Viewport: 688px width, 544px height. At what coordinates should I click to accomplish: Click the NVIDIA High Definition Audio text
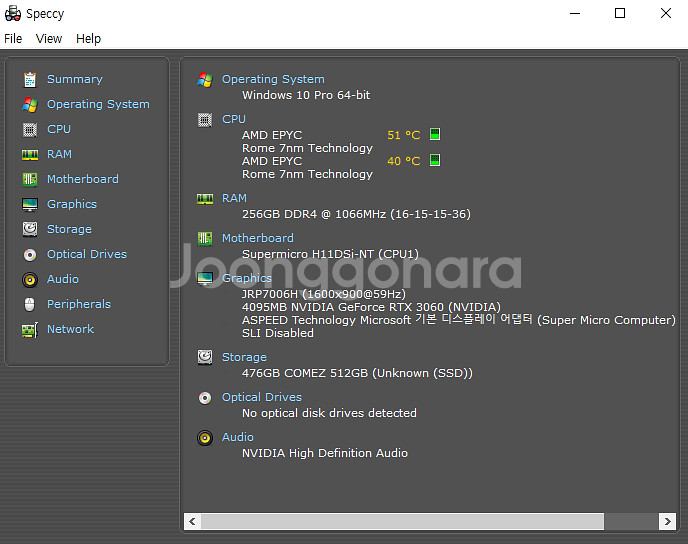pyautogui.click(x=325, y=453)
